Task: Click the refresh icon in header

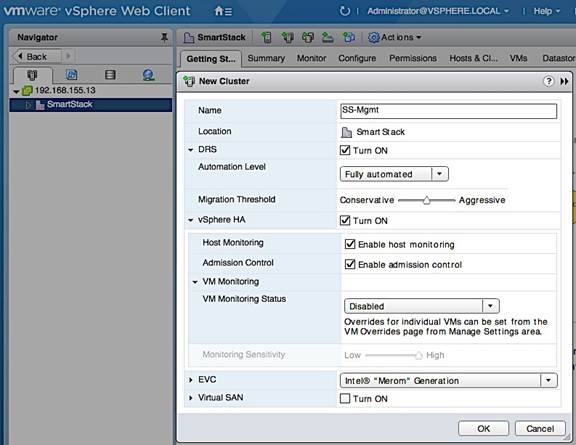Action: point(344,11)
